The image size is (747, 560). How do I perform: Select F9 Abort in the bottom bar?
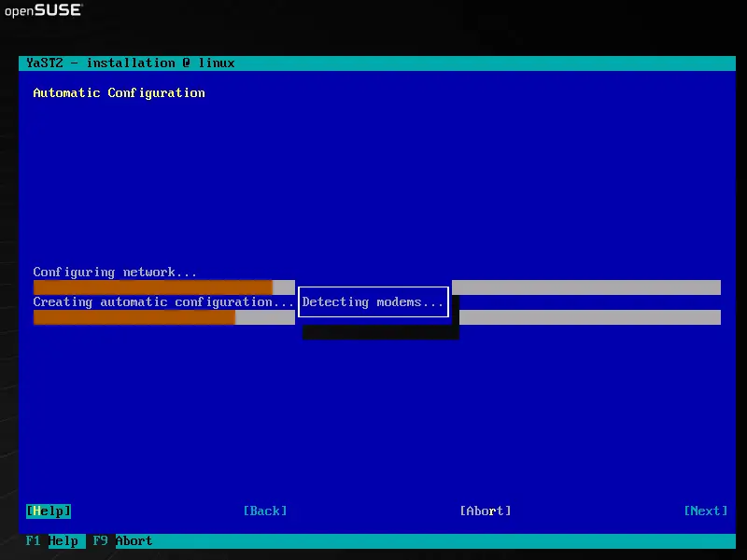(x=122, y=541)
